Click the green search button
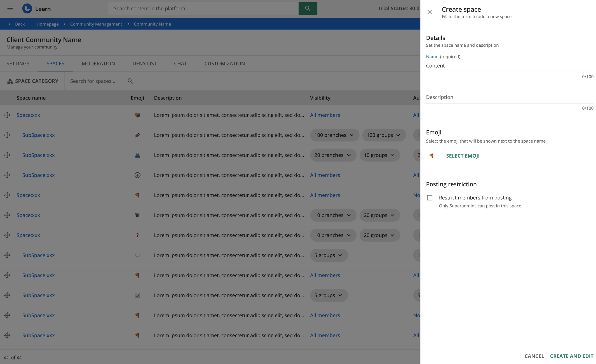596x364 pixels. coord(308,8)
